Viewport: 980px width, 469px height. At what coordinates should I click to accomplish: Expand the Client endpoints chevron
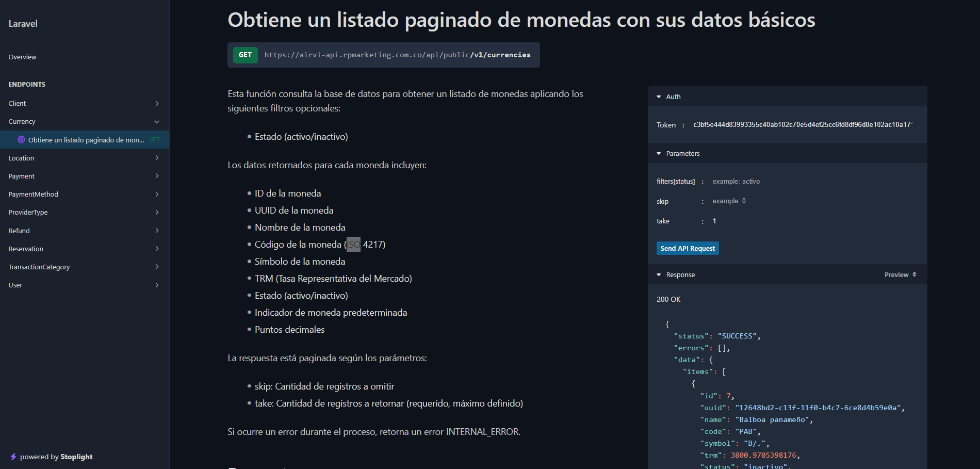click(x=157, y=104)
